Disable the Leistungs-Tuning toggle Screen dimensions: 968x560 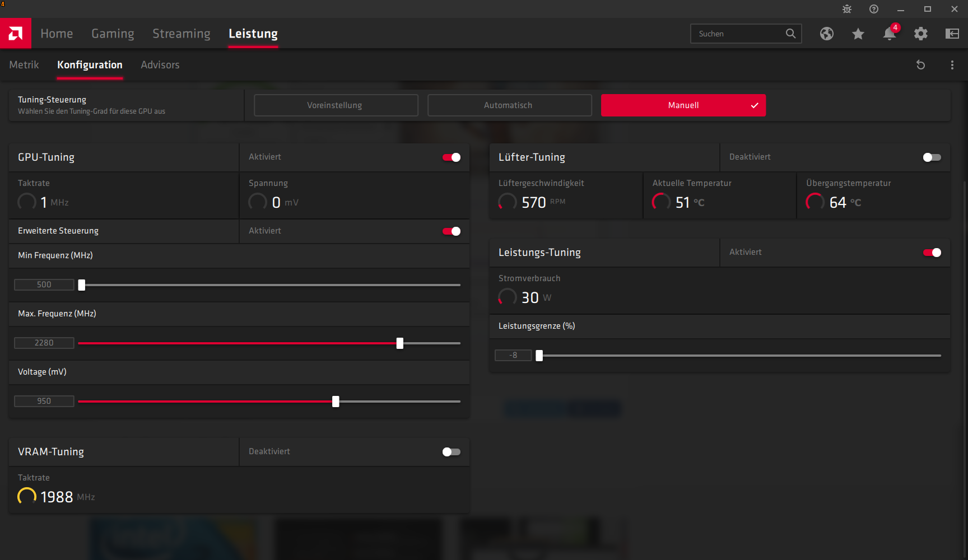tap(932, 253)
